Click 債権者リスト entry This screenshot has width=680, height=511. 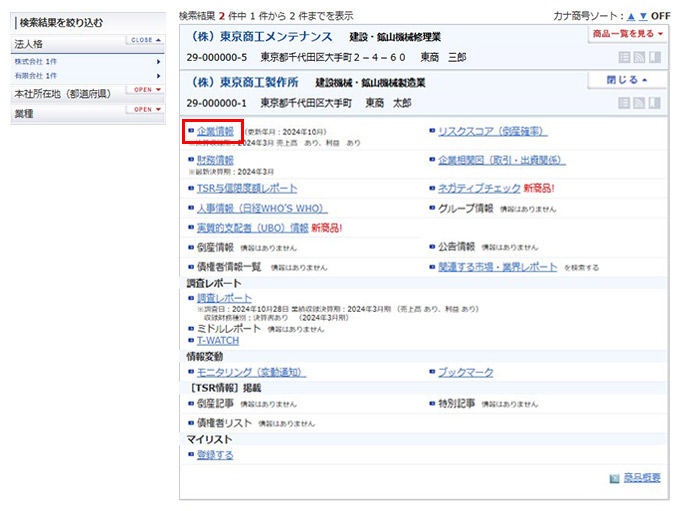pyautogui.click(x=224, y=423)
